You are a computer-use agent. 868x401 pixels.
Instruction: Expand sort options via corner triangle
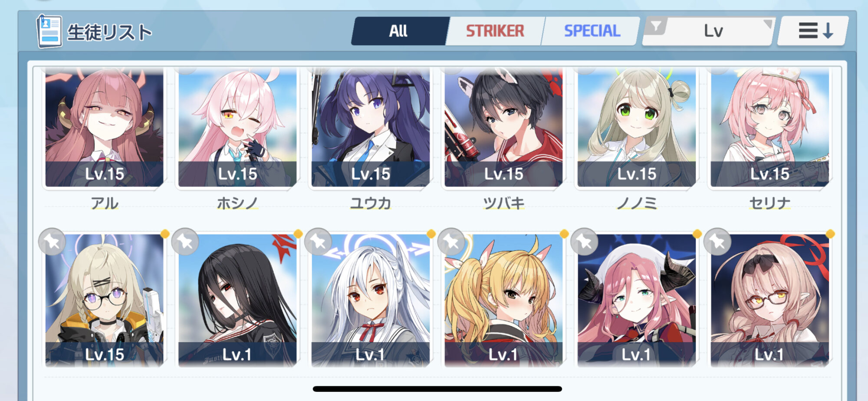(768, 23)
